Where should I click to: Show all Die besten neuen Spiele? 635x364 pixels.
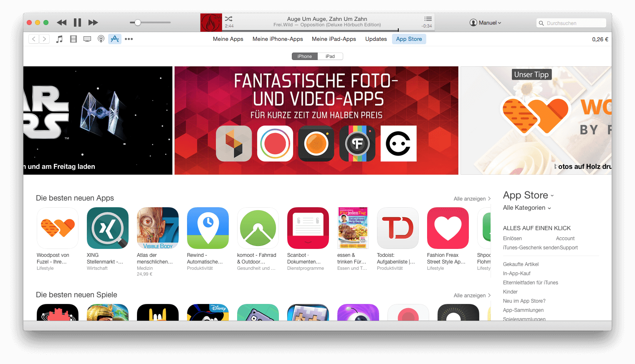coord(472,296)
